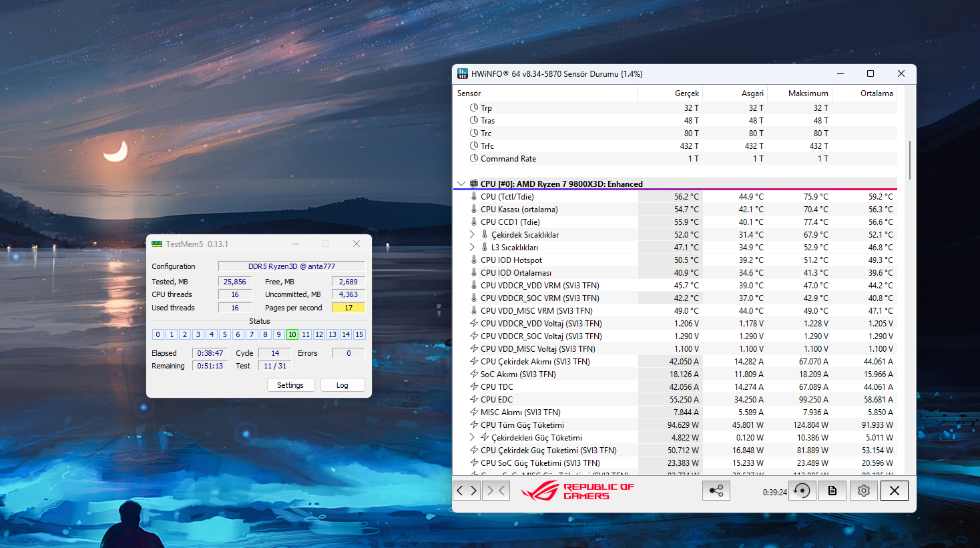
Task: Expand L3 Sıcaklıkları group
Action: tap(473, 247)
